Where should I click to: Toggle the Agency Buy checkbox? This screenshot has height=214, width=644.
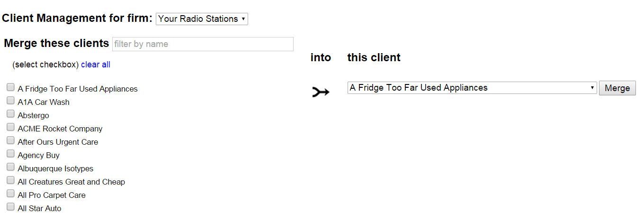10,154
